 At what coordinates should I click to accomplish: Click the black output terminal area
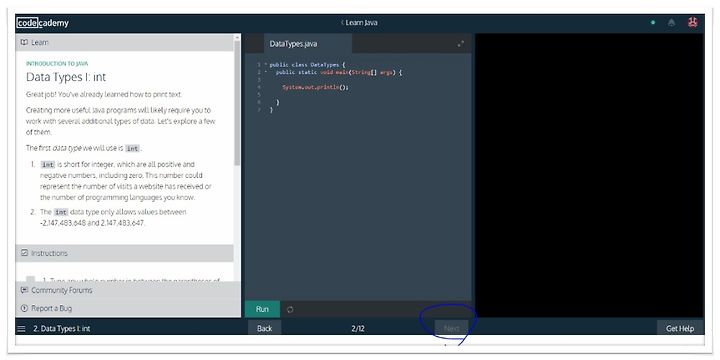point(589,175)
